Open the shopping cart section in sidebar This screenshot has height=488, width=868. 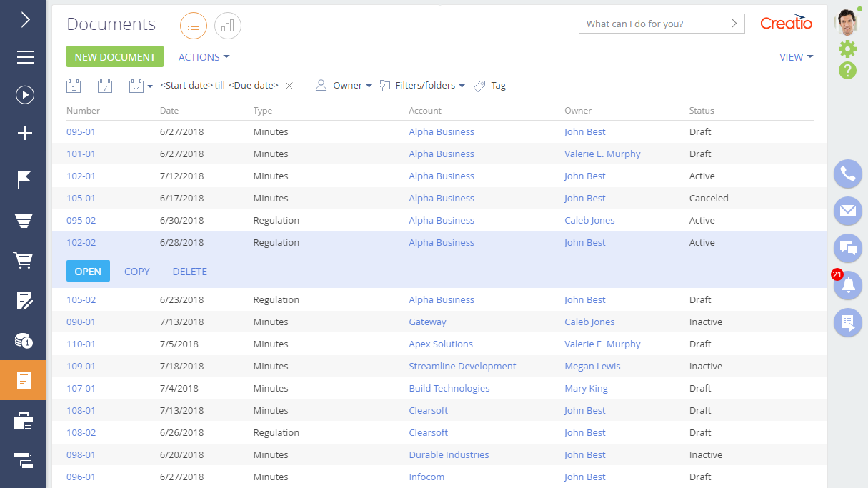pos(24,260)
